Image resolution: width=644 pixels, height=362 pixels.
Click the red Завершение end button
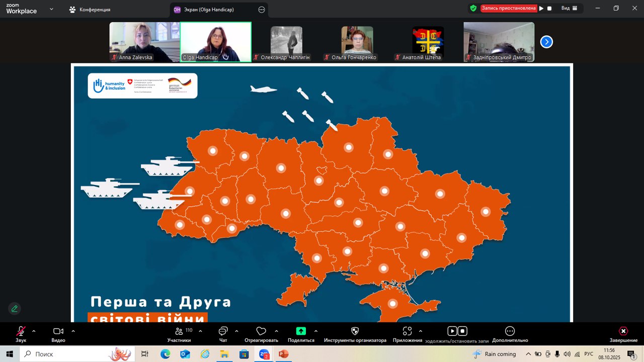point(623,331)
